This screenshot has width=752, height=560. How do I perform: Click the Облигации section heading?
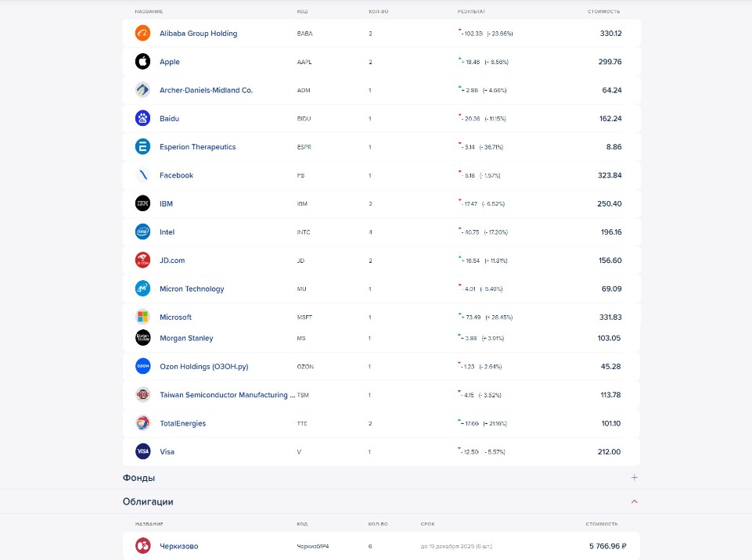tap(148, 501)
